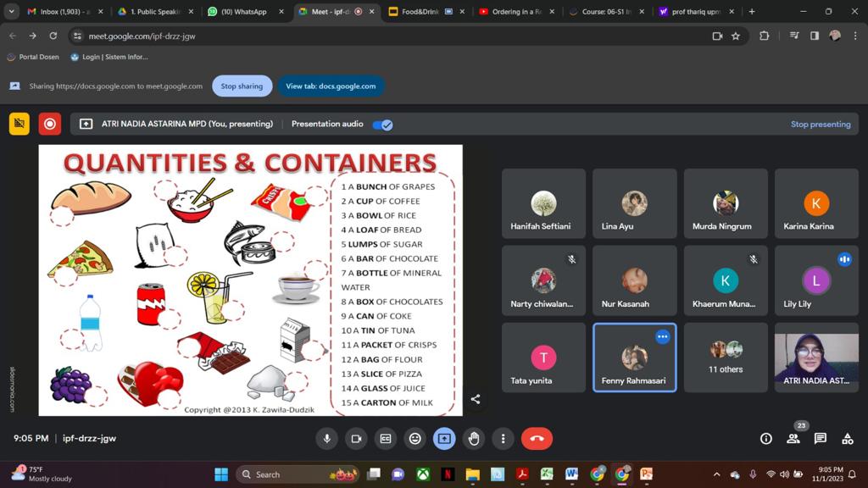Select Lily Lily participant tile
Image resolution: width=868 pixels, height=488 pixels.
[x=816, y=281]
